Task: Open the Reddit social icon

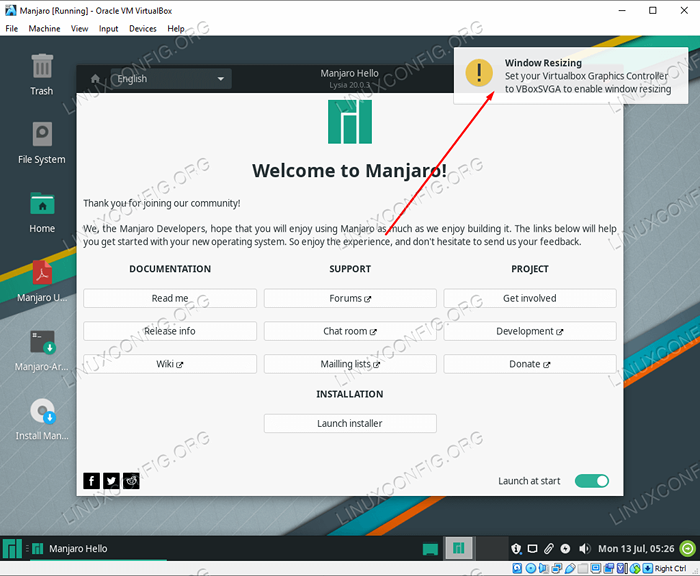Action: point(131,481)
